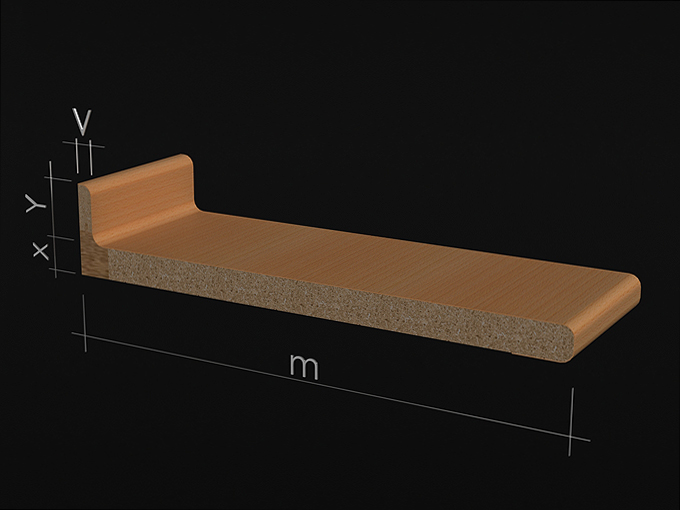
Task: Select the particleboard cut cross-section face
Action: tap(338, 304)
